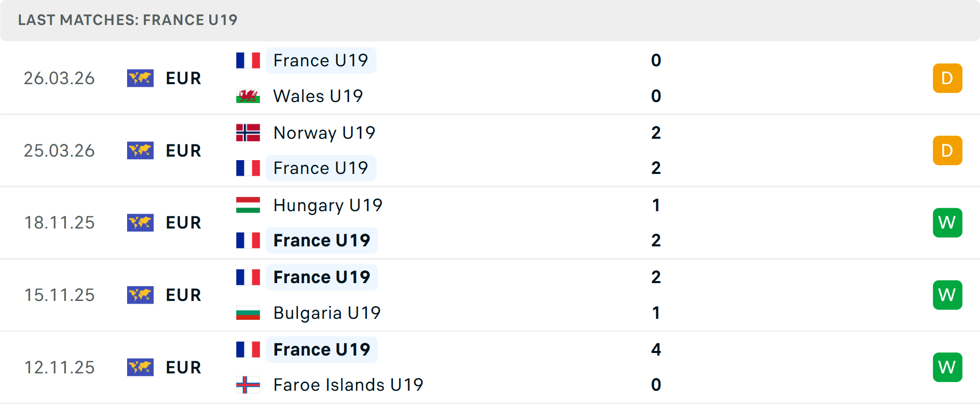
Task: Click the draw badge for the Wales match
Action: click(947, 78)
